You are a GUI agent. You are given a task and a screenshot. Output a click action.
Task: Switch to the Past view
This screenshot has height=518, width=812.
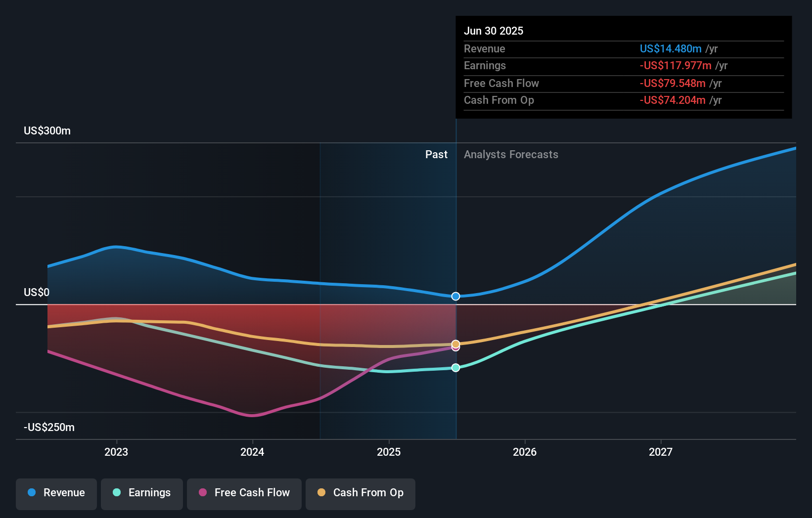436,154
